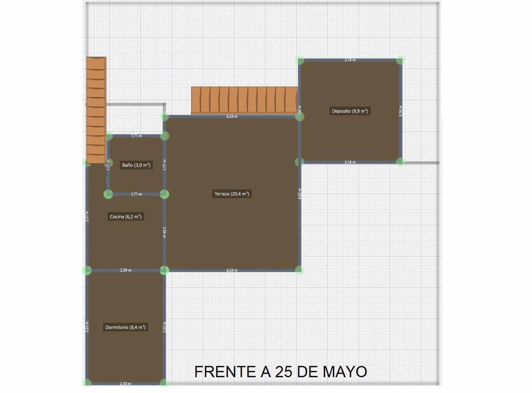Click the 2,34 m dimension between Cocina and Terraza

point(165,232)
